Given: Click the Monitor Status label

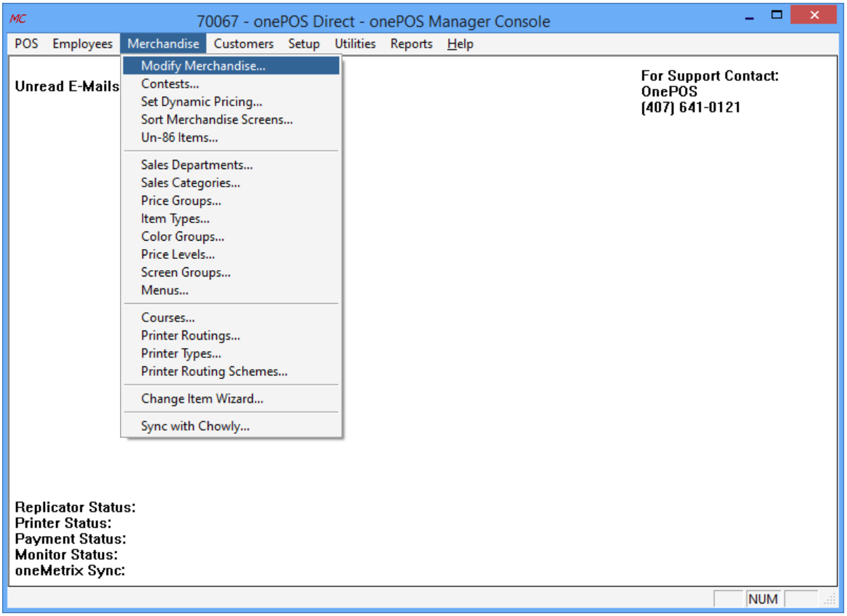Looking at the screenshot, I should click(x=66, y=555).
